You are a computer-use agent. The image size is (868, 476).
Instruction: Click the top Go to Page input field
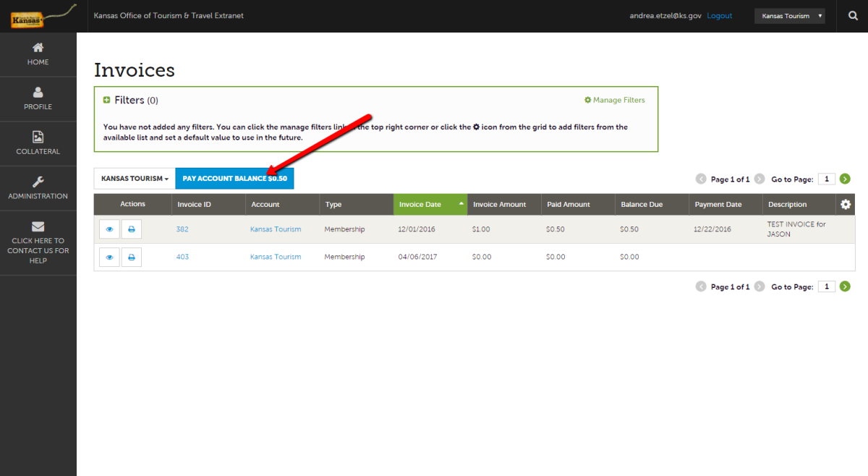click(x=827, y=179)
